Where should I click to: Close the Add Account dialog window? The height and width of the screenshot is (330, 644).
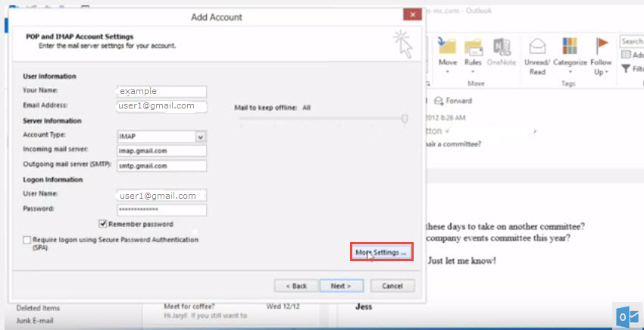(412, 15)
